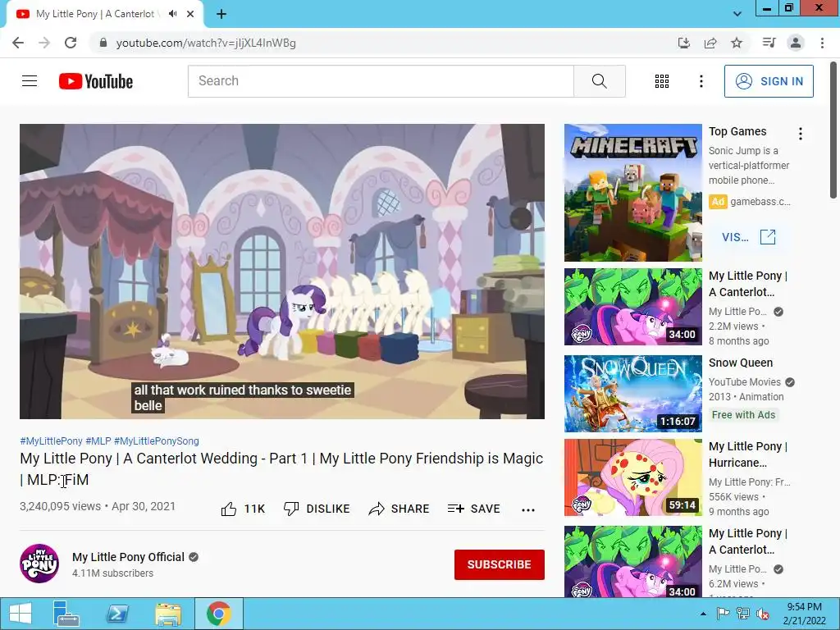Mute the tab via the speaker icon
Screen dimensions: 840x630
pyautogui.click(x=172, y=14)
